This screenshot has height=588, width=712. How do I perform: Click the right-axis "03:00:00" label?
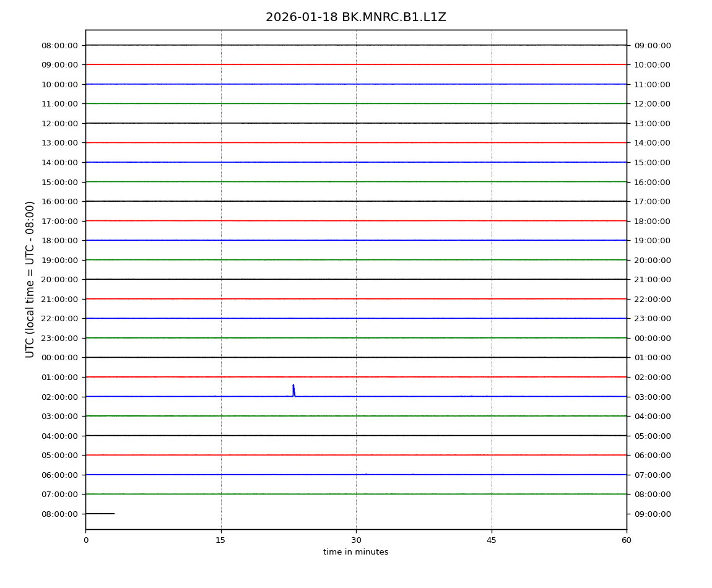click(x=652, y=397)
